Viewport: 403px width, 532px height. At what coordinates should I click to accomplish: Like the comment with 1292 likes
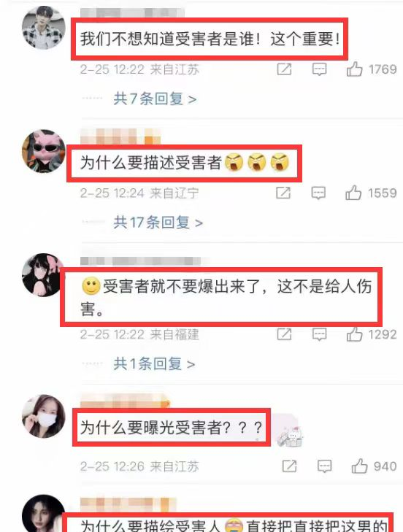coord(354,334)
